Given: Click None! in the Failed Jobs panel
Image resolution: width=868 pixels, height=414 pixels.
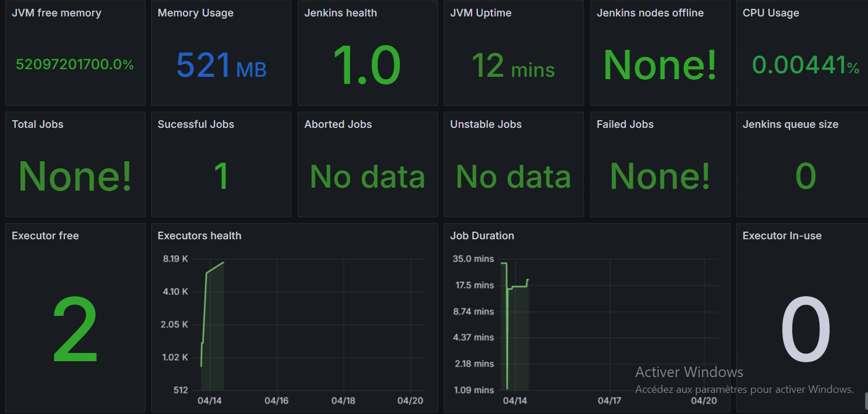Looking at the screenshot, I should coord(660,176).
